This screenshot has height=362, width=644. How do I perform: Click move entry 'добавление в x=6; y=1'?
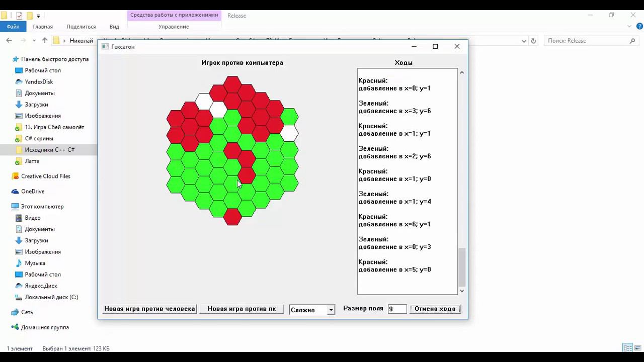pyautogui.click(x=394, y=224)
